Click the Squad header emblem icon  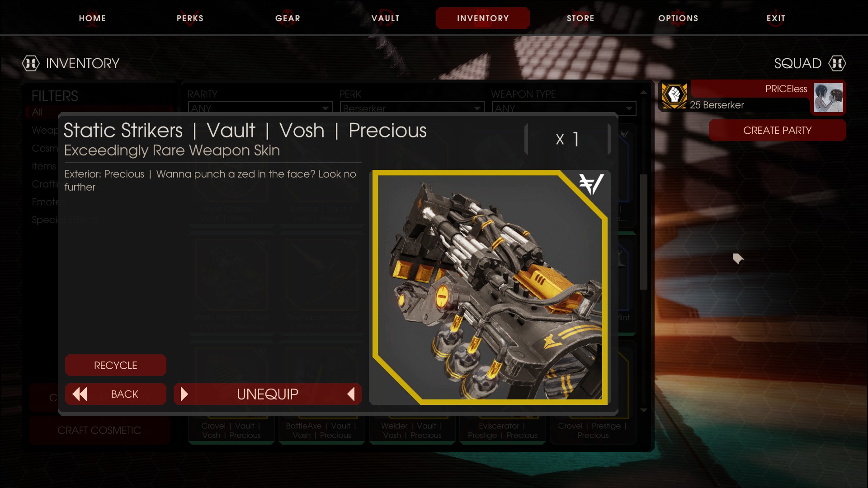837,63
